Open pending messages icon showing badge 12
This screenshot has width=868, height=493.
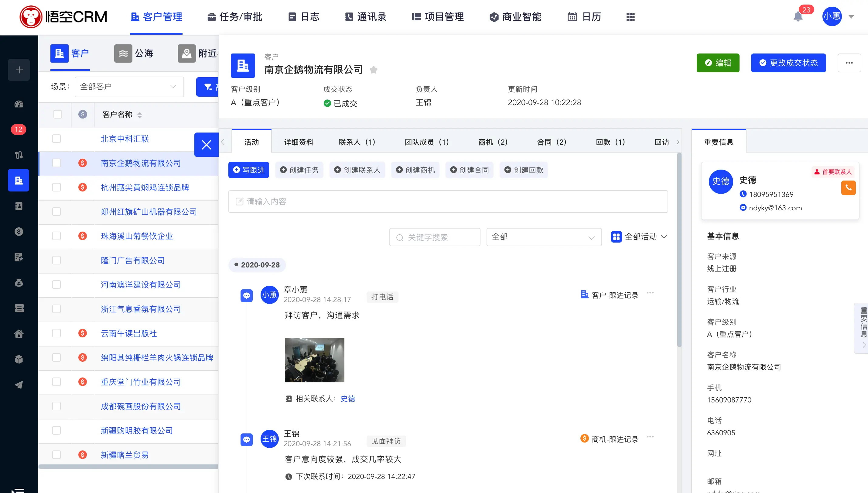pyautogui.click(x=19, y=129)
